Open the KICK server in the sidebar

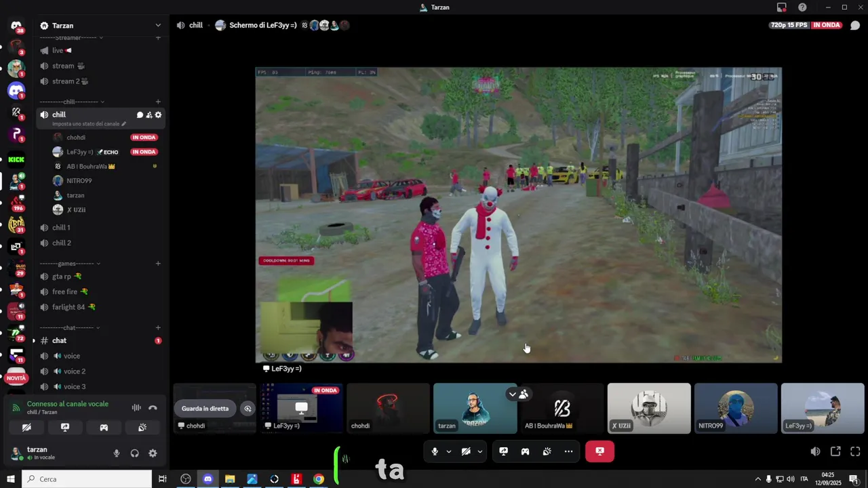tap(16, 160)
